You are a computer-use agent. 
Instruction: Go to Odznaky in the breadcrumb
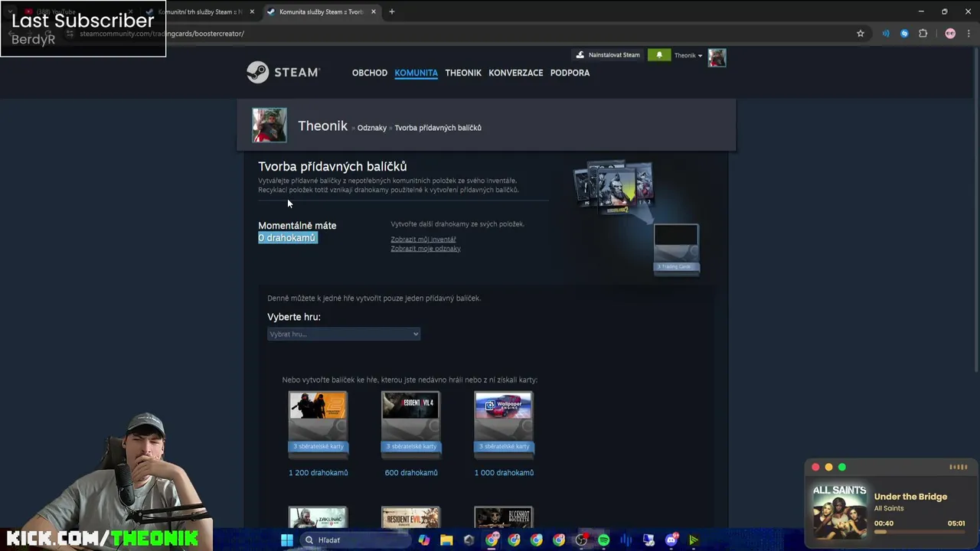point(372,128)
